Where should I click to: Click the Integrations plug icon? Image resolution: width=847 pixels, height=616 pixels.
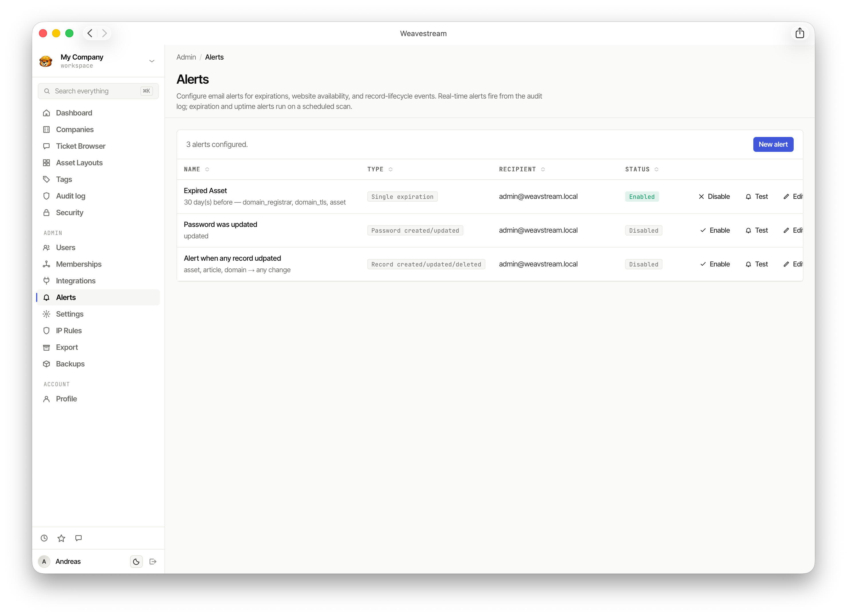tap(46, 281)
